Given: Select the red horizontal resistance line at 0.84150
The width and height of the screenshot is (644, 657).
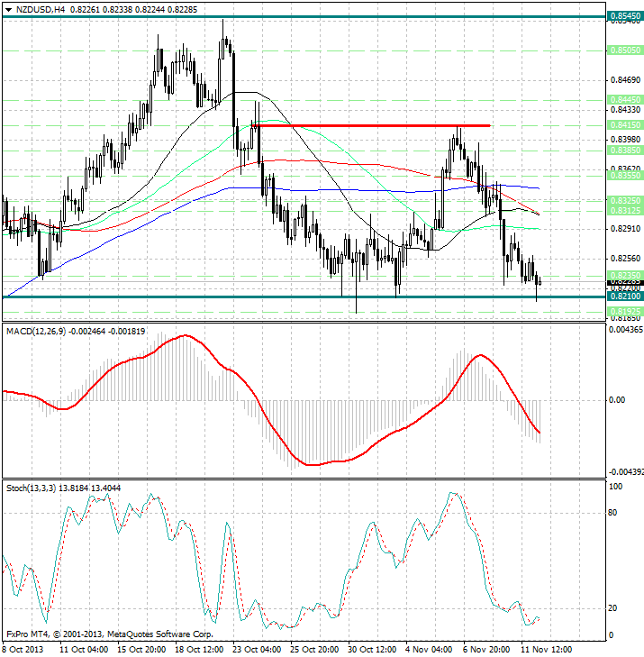Looking at the screenshot, I should click(370, 125).
